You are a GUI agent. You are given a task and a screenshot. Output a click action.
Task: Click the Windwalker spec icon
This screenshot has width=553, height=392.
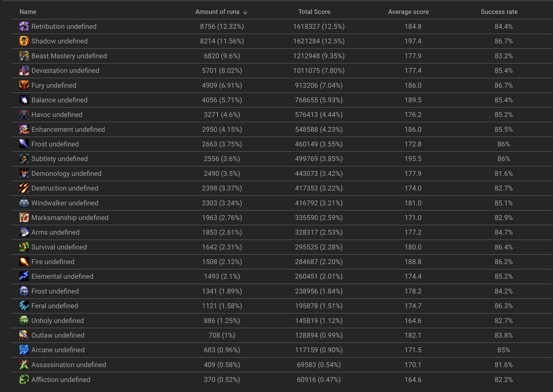(x=24, y=203)
